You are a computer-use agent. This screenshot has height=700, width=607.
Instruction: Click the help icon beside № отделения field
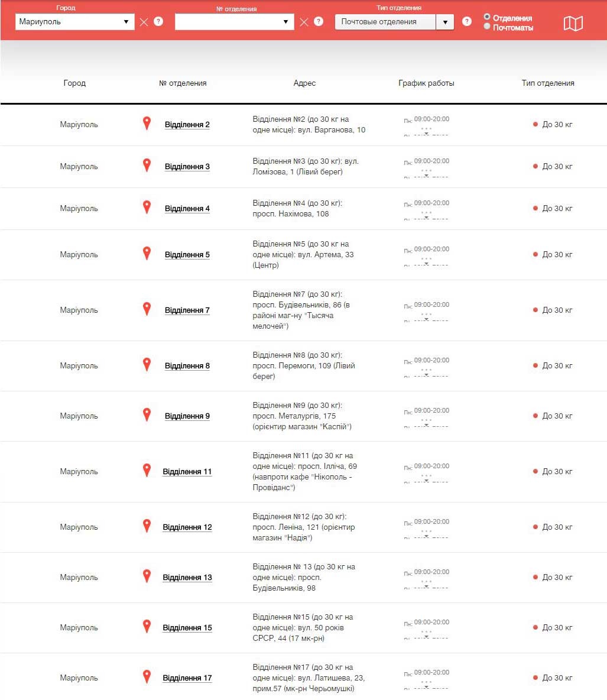[x=319, y=22]
